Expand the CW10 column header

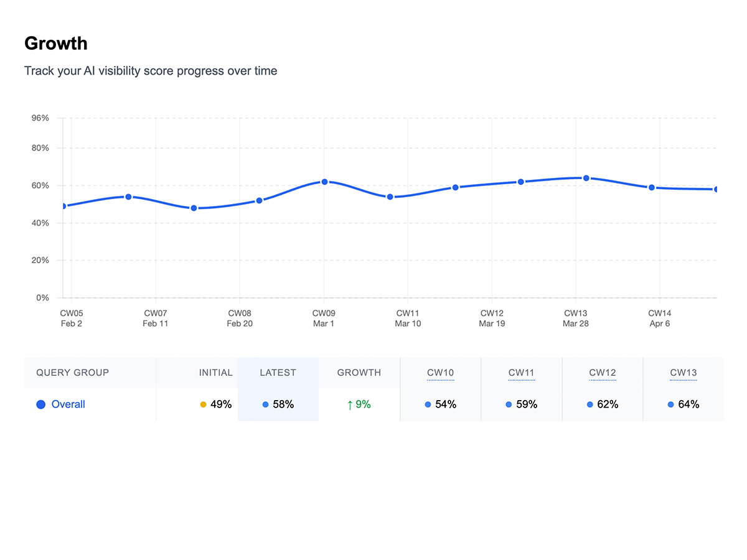pos(440,372)
